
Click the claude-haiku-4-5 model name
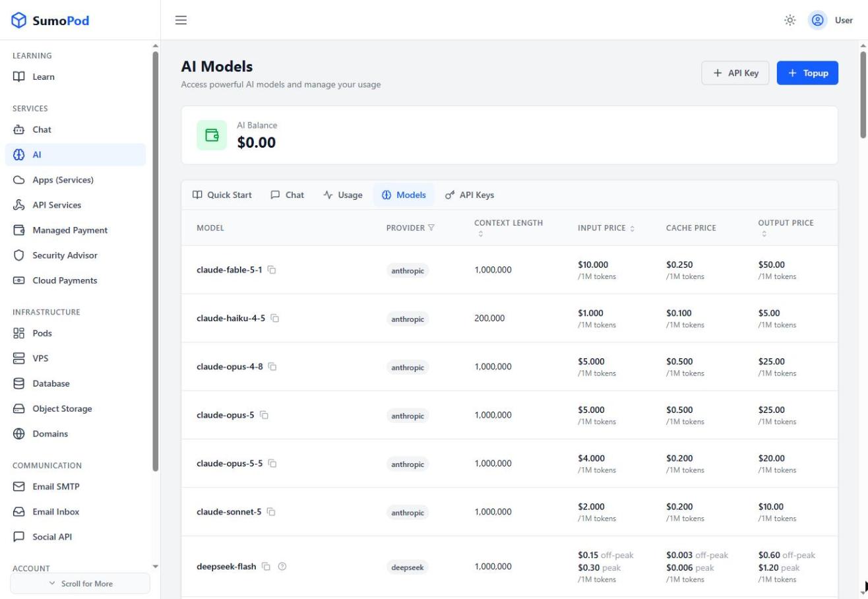tap(230, 319)
